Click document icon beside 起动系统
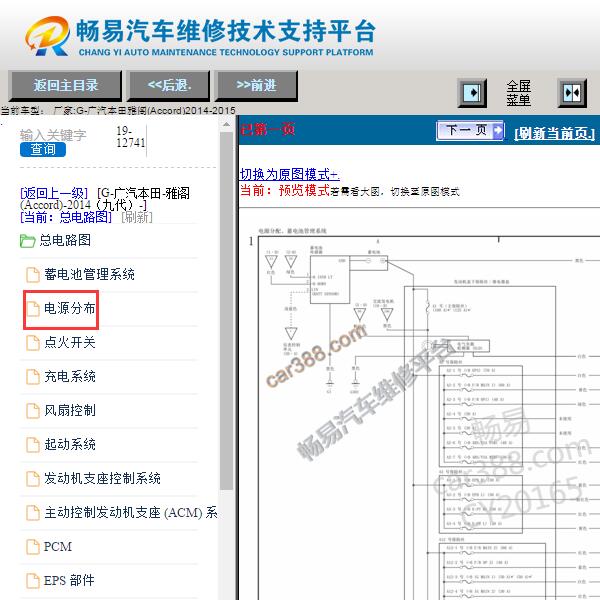600x600 pixels. (33, 445)
